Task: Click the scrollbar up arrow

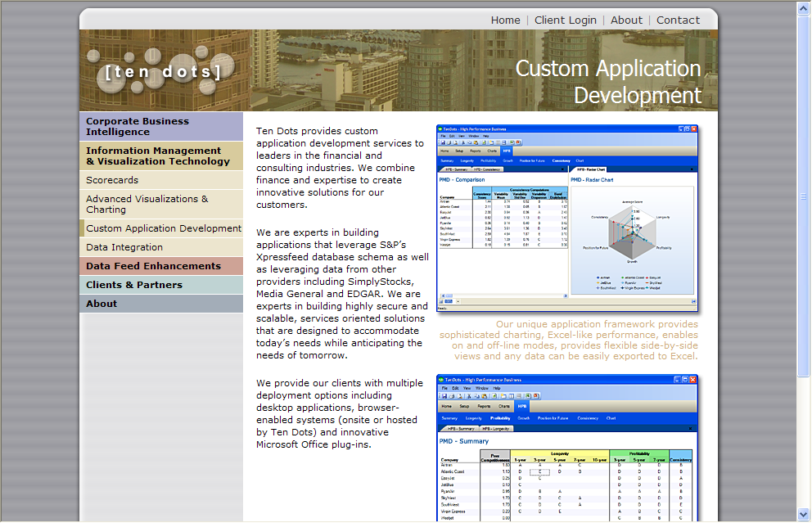Action: (804, 7)
